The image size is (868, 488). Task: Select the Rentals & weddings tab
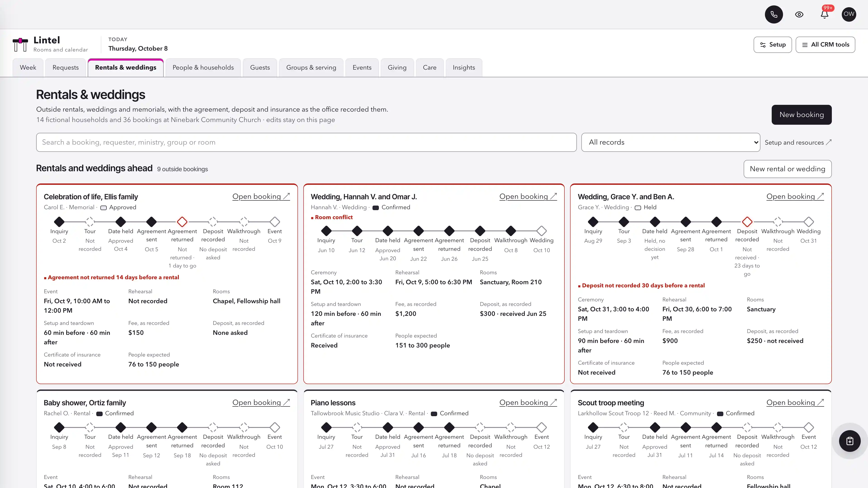click(126, 67)
